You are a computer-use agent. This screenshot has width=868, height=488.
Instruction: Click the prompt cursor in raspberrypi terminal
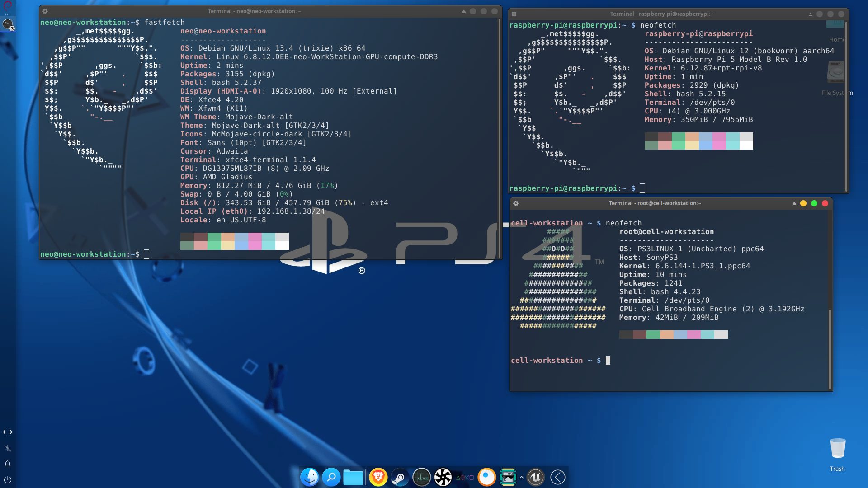[642, 188]
